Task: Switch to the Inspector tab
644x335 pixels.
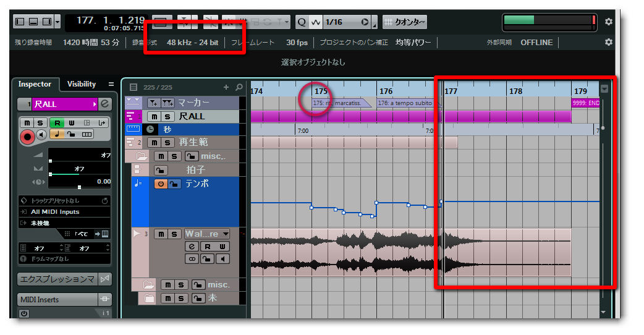Action: tap(35, 84)
